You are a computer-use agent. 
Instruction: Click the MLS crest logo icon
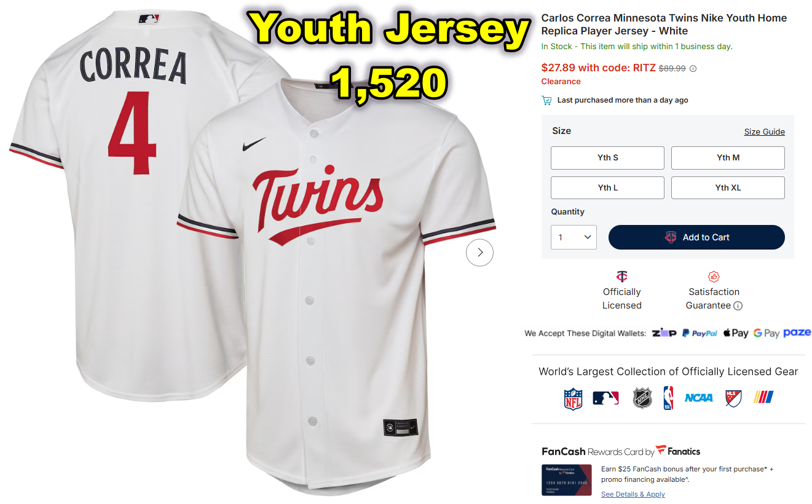pos(733,398)
